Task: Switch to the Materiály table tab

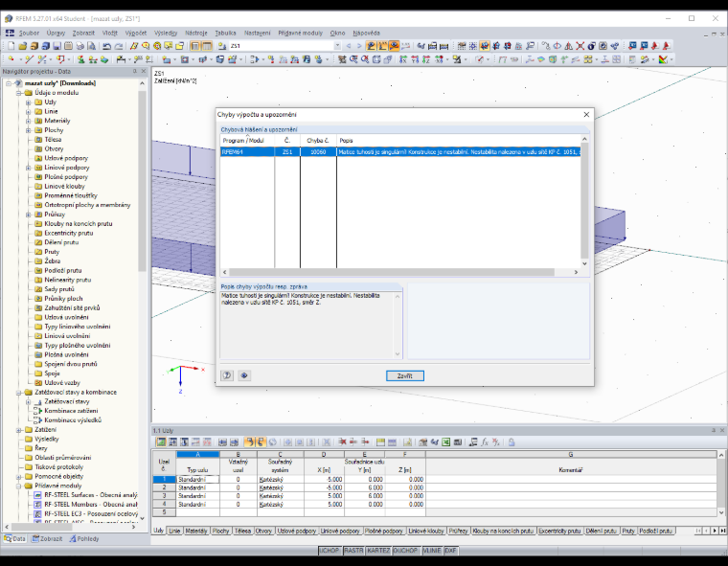Action: [x=196, y=531]
